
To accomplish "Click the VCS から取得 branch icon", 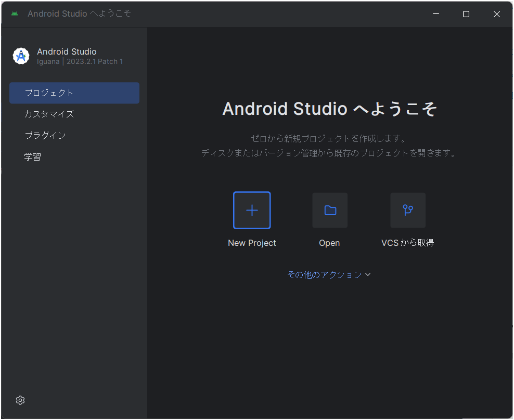I will [407, 210].
